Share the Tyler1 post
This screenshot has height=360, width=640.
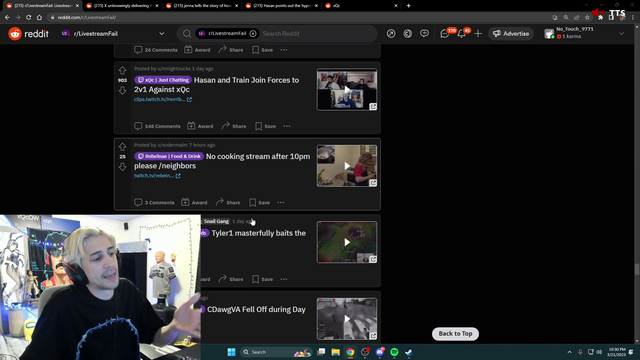(x=231, y=279)
